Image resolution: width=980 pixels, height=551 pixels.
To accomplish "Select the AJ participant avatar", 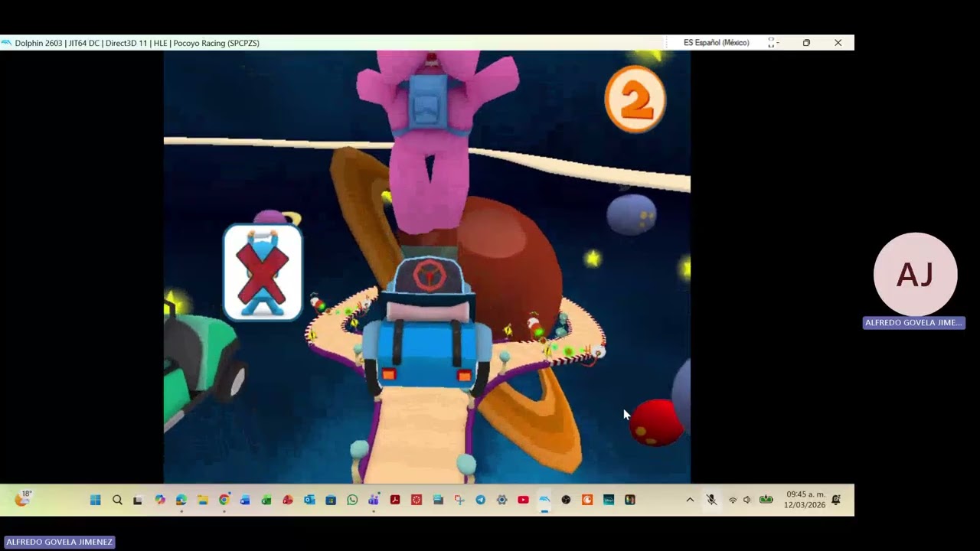I will (915, 274).
